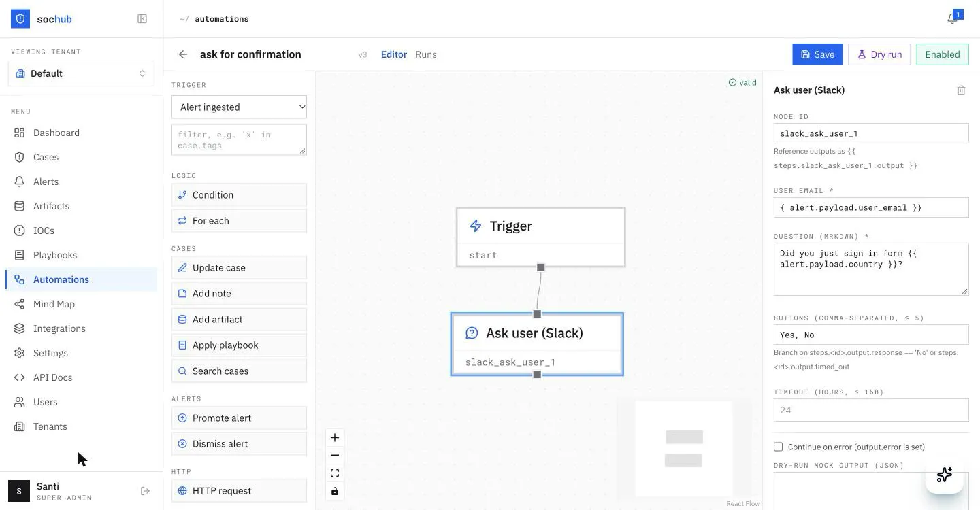The image size is (980, 510).
Task: Add a For each node
Action: 239,220
